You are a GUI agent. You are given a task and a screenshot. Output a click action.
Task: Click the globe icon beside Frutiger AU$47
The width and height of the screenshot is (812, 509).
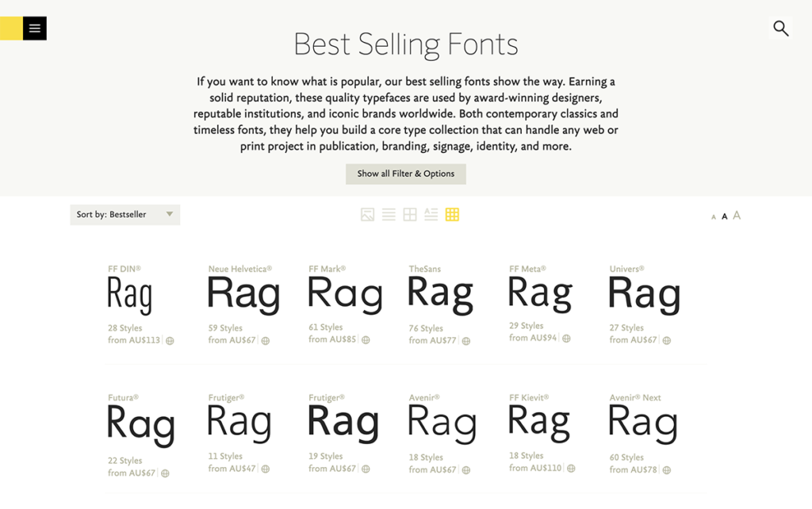[x=266, y=469]
